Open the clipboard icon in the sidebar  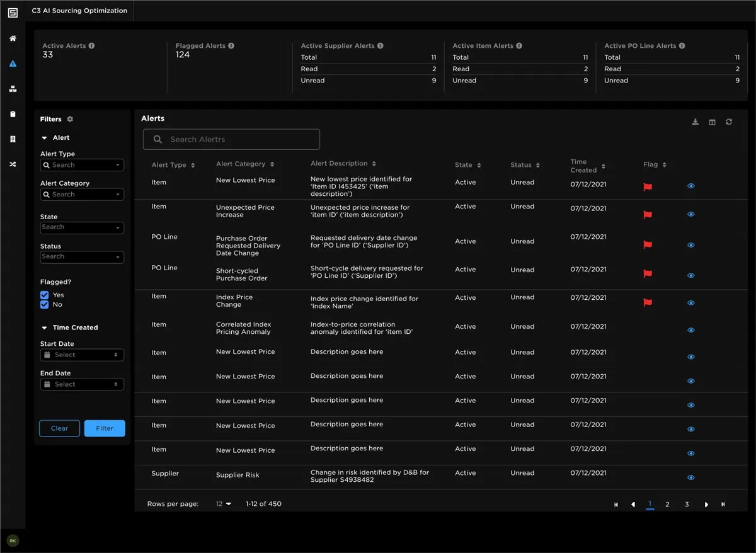tap(13, 114)
